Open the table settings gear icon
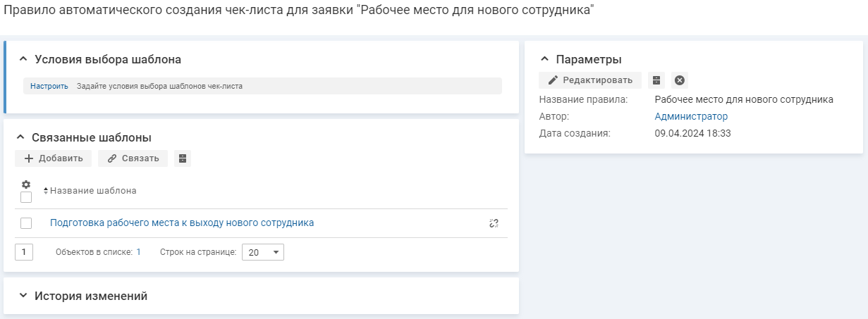 point(26,184)
